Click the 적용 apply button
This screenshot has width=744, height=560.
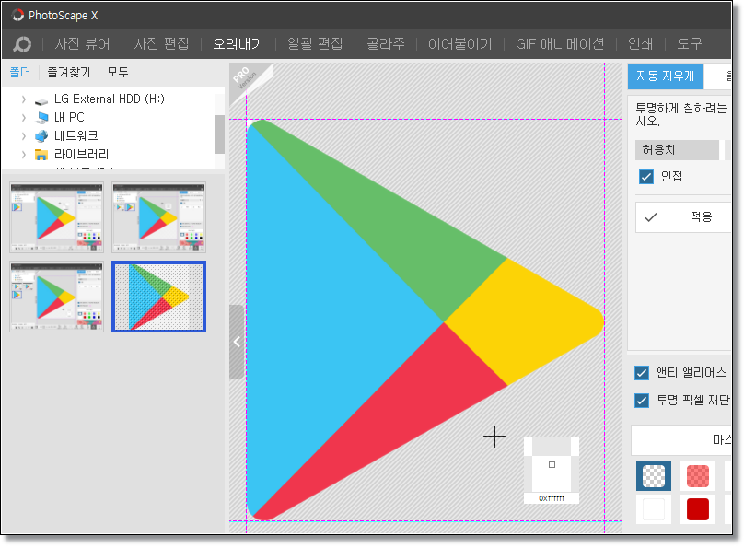pos(683,217)
